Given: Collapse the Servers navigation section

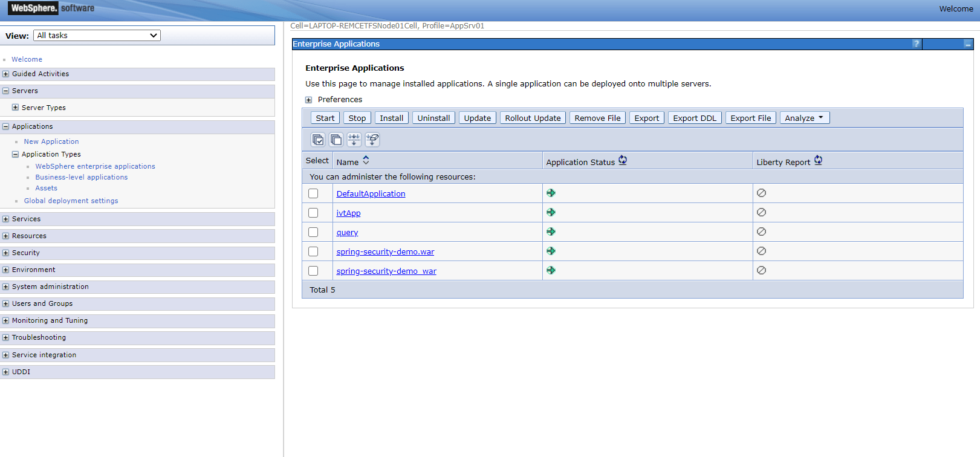Looking at the screenshot, I should tap(5, 91).
